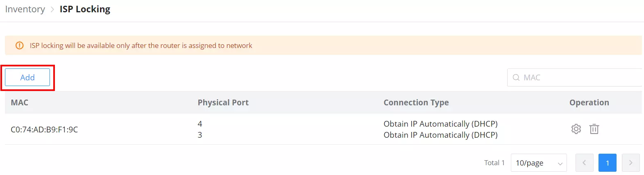Open configuration gear for C0:74:AD:B9:F1:9C
This screenshot has width=644, height=175.
point(576,129)
